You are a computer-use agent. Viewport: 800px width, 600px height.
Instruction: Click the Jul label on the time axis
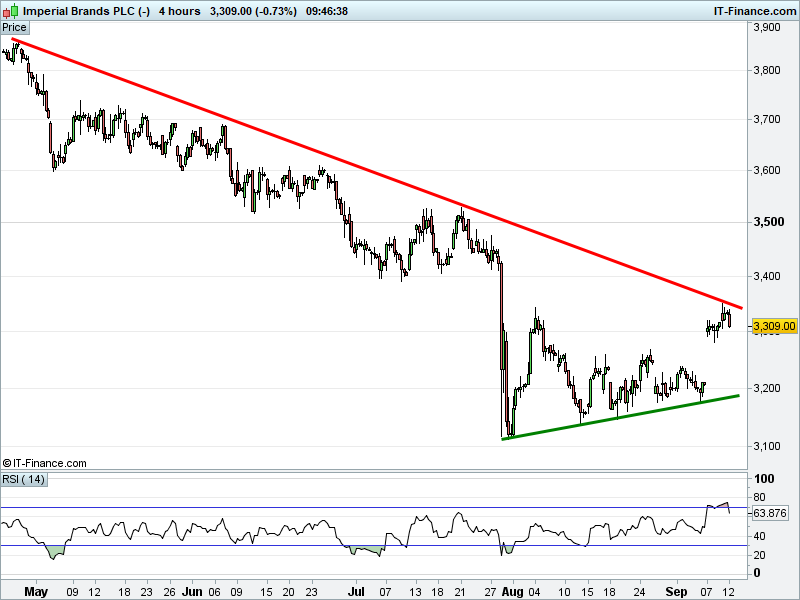[356, 592]
